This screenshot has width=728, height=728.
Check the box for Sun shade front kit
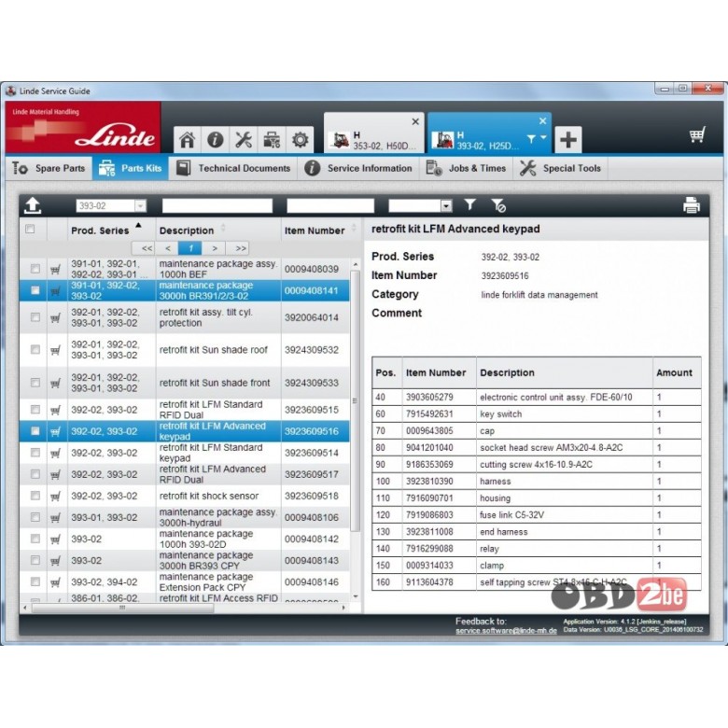pyautogui.click(x=35, y=382)
